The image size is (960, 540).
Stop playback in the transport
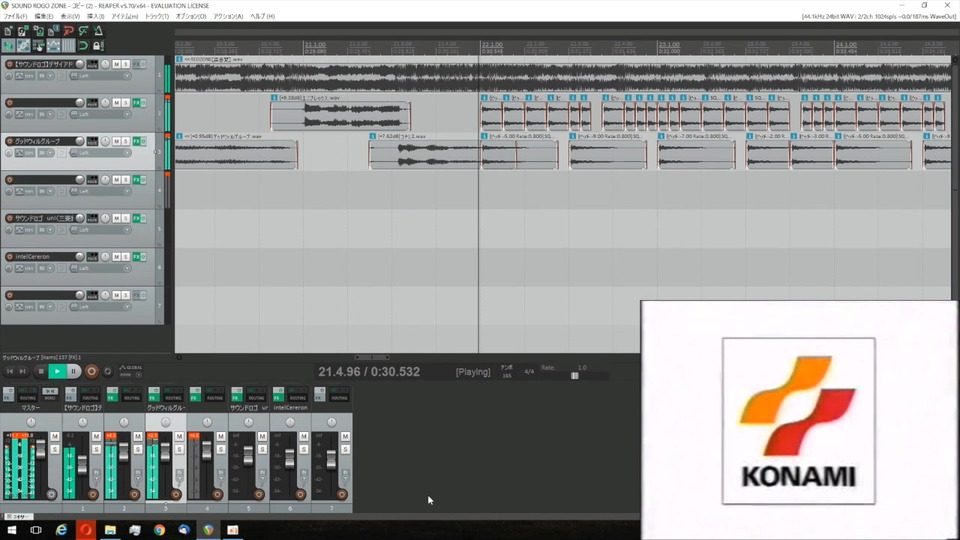tap(41, 372)
